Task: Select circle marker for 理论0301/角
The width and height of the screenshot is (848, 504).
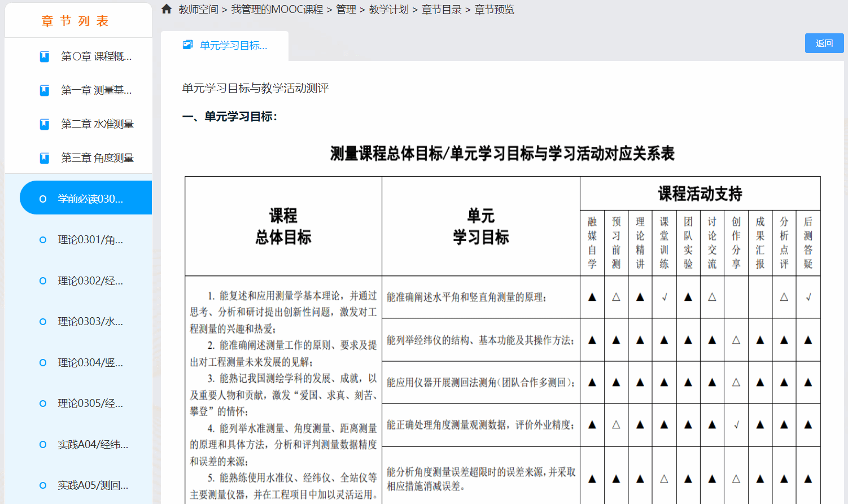Action: point(43,240)
